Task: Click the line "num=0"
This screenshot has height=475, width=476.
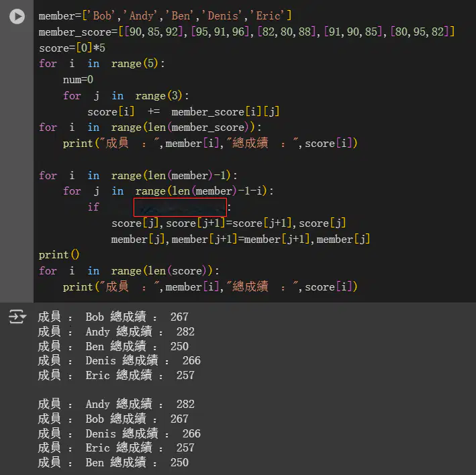Action: click(78, 80)
